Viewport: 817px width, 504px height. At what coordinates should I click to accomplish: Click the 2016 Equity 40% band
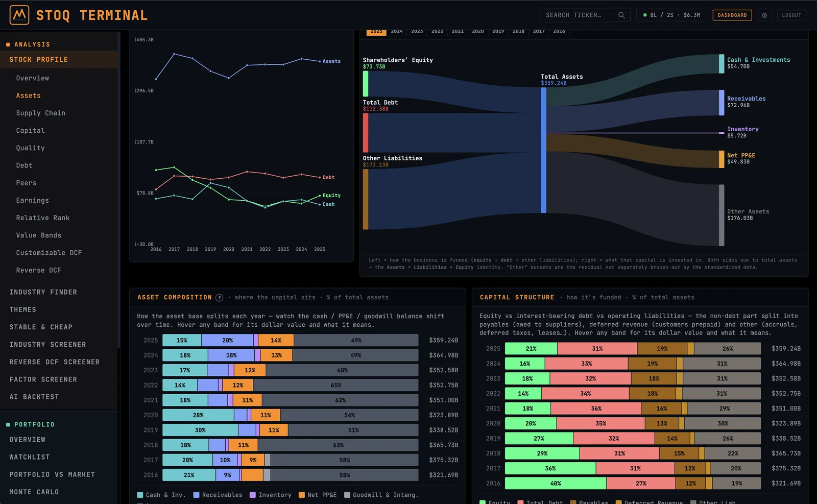point(556,483)
